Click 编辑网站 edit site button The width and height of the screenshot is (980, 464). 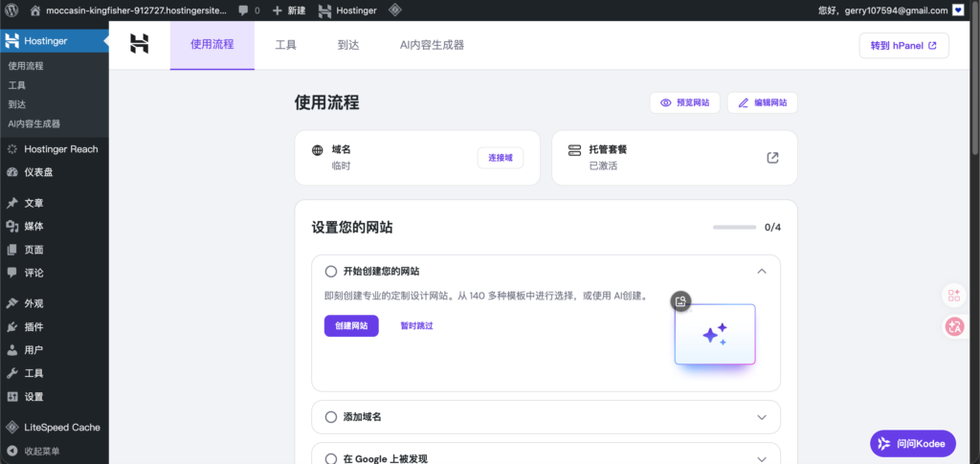762,103
